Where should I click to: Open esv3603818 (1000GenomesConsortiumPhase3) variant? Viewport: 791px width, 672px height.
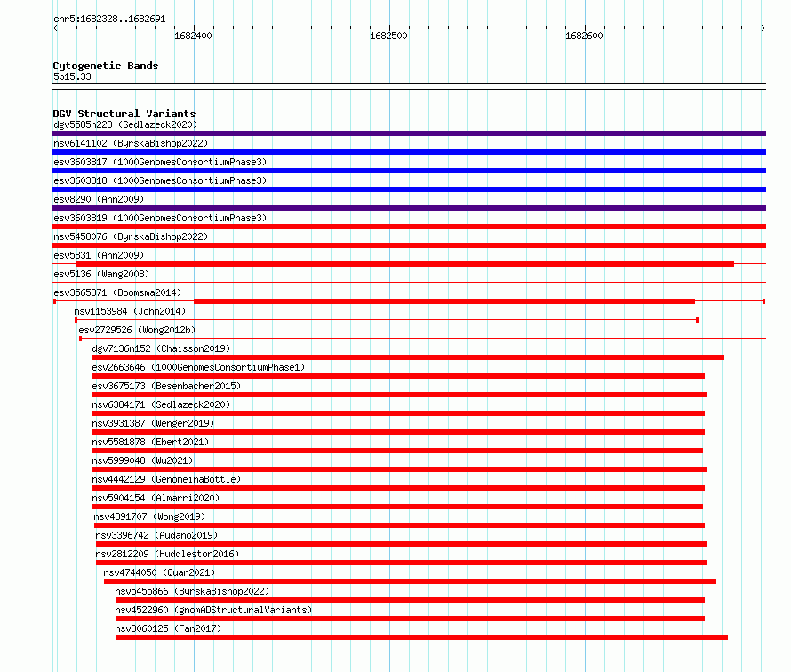pos(160,180)
